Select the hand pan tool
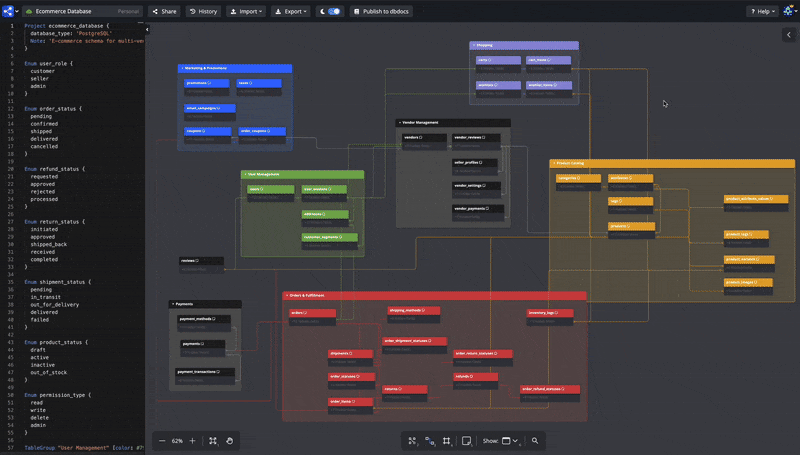800x455 pixels. pos(229,440)
